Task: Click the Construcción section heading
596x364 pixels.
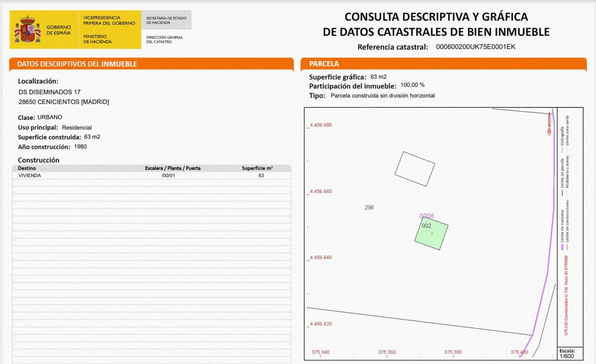Action: [x=39, y=160]
